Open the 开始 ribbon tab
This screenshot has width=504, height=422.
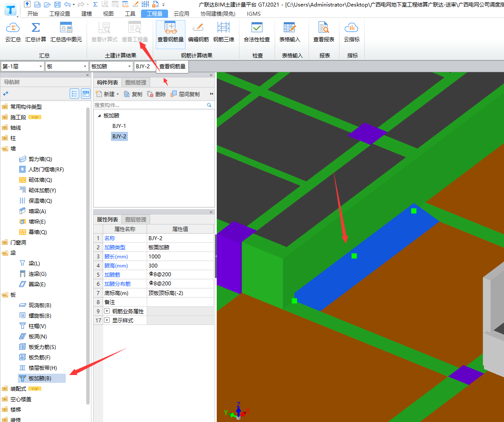(x=33, y=14)
